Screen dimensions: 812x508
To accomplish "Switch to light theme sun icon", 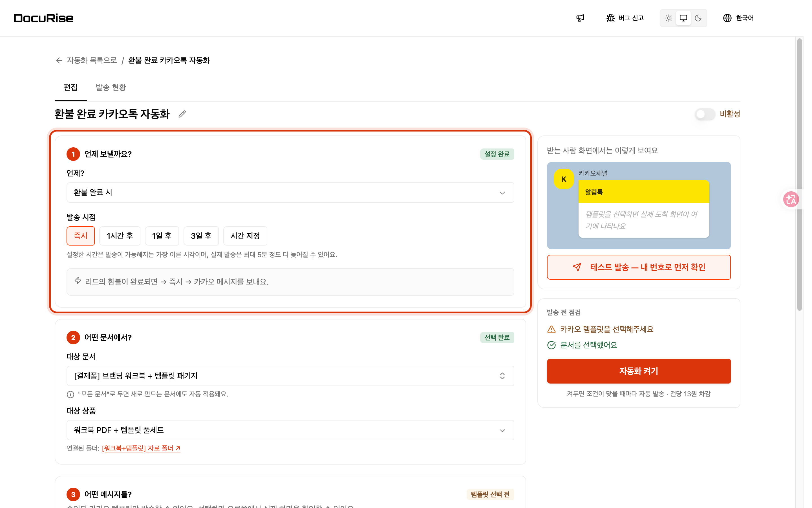I will tap(668, 18).
